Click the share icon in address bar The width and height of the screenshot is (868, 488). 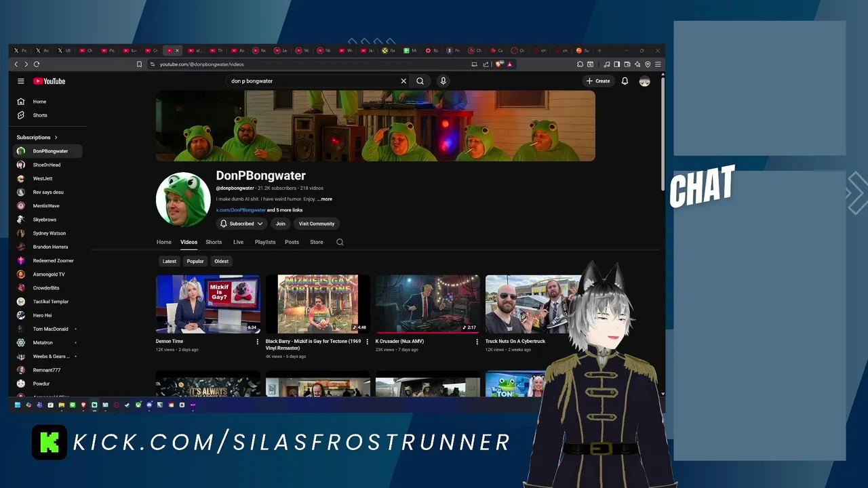(486, 64)
